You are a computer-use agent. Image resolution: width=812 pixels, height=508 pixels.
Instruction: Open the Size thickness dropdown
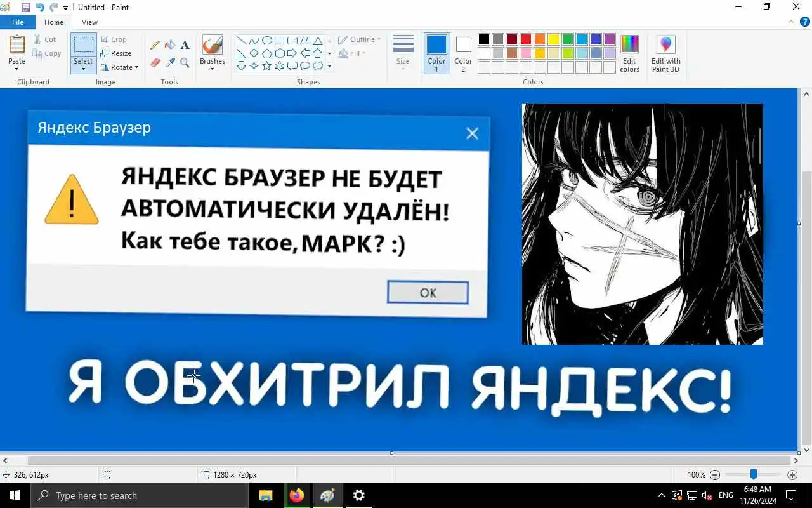tap(403, 53)
